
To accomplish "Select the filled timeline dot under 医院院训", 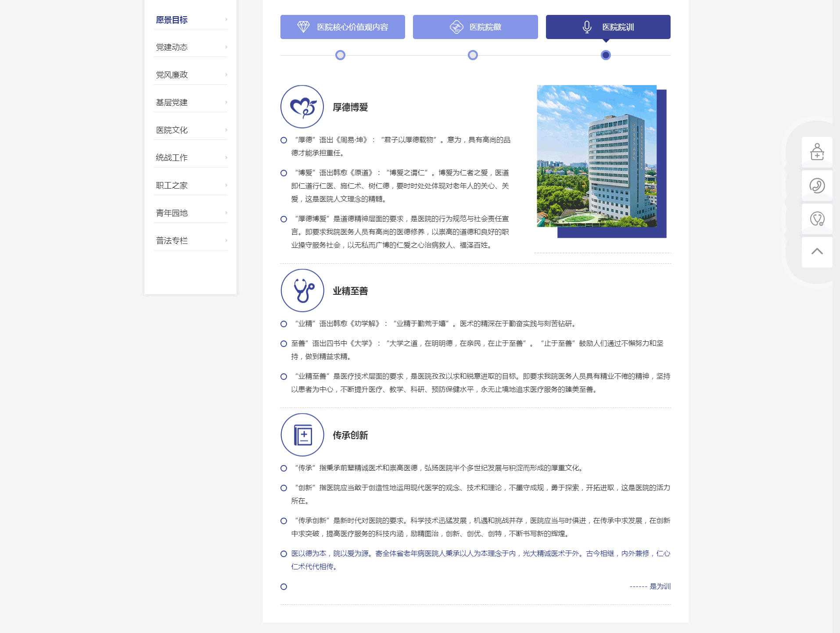I will click(x=606, y=55).
